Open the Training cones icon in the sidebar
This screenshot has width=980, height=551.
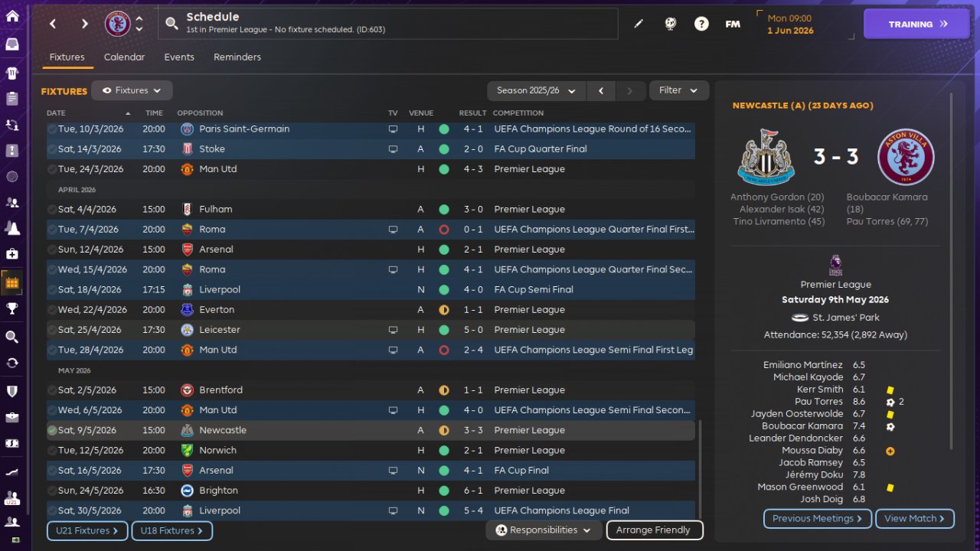[12, 227]
